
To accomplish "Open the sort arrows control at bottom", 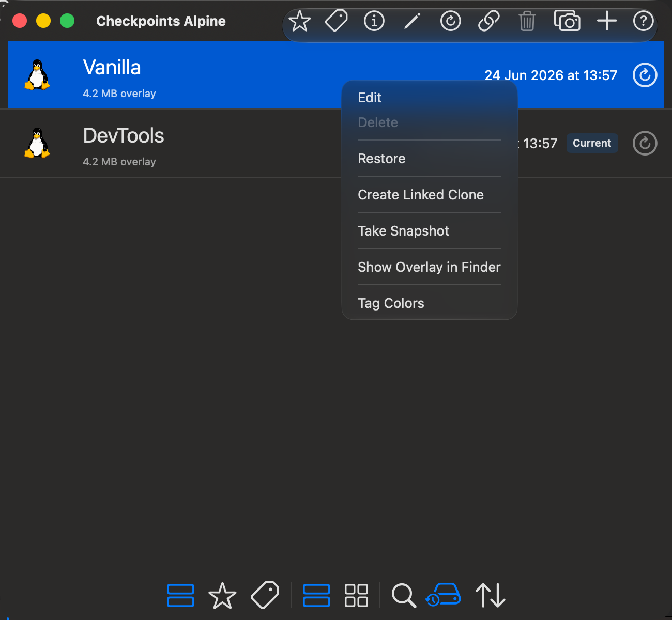I will [490, 595].
